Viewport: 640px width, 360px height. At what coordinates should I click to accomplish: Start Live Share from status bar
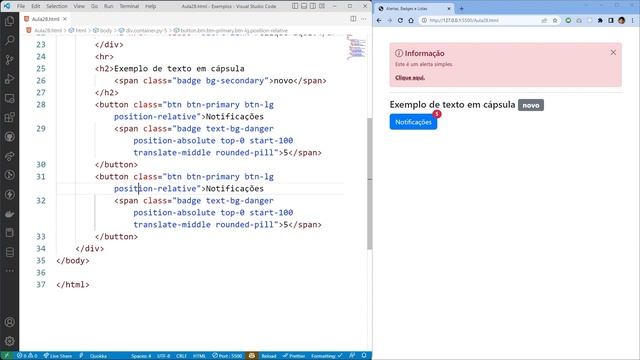58,356
